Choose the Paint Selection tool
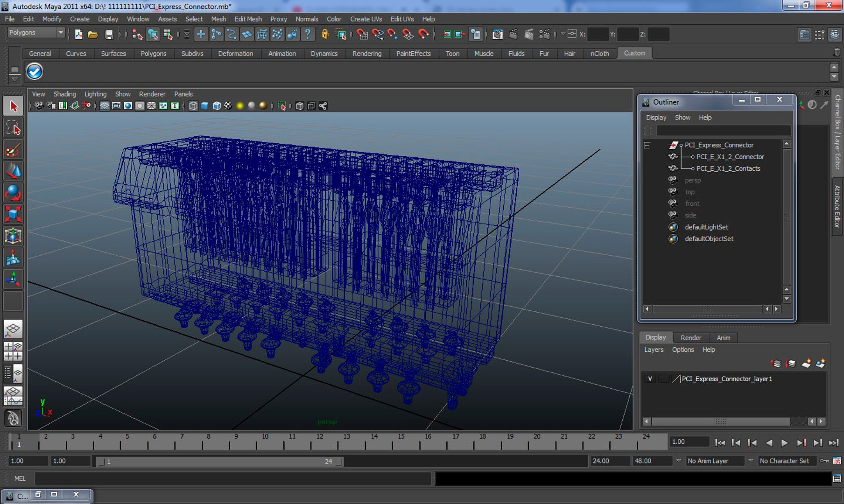The width and height of the screenshot is (844, 504). (13, 150)
